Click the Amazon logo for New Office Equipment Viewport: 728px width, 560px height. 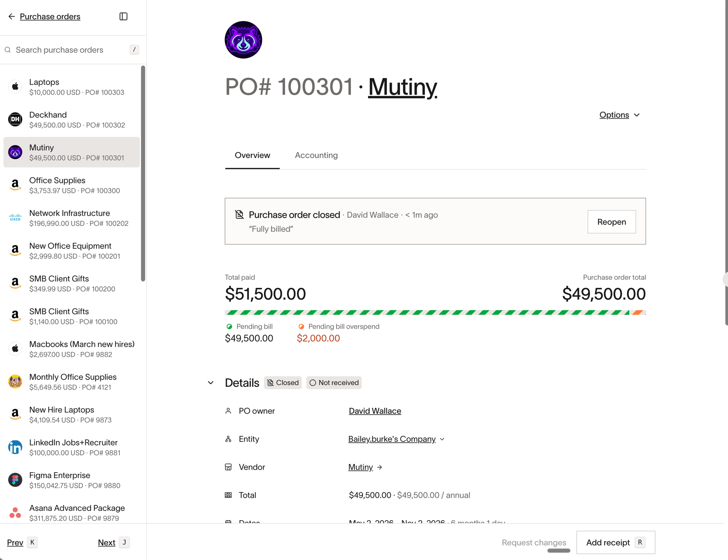[15, 251]
